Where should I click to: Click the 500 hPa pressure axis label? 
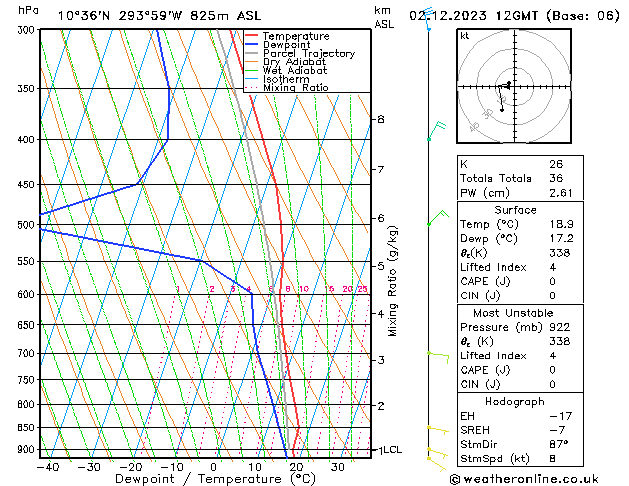point(28,225)
